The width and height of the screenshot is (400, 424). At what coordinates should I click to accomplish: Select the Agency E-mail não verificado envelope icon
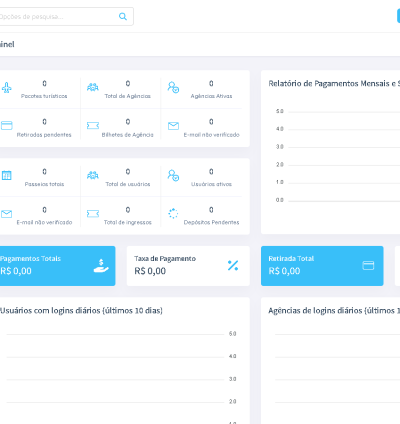(x=173, y=126)
